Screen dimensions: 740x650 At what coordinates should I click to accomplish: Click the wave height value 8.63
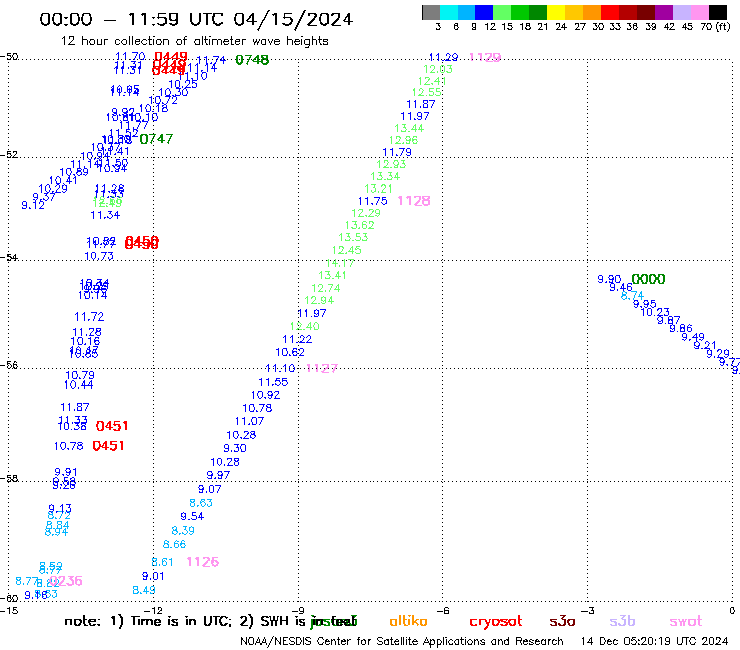point(201,503)
